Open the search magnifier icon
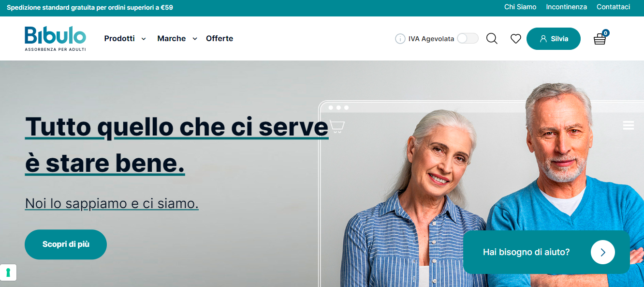Image resolution: width=644 pixels, height=287 pixels. [x=492, y=39]
